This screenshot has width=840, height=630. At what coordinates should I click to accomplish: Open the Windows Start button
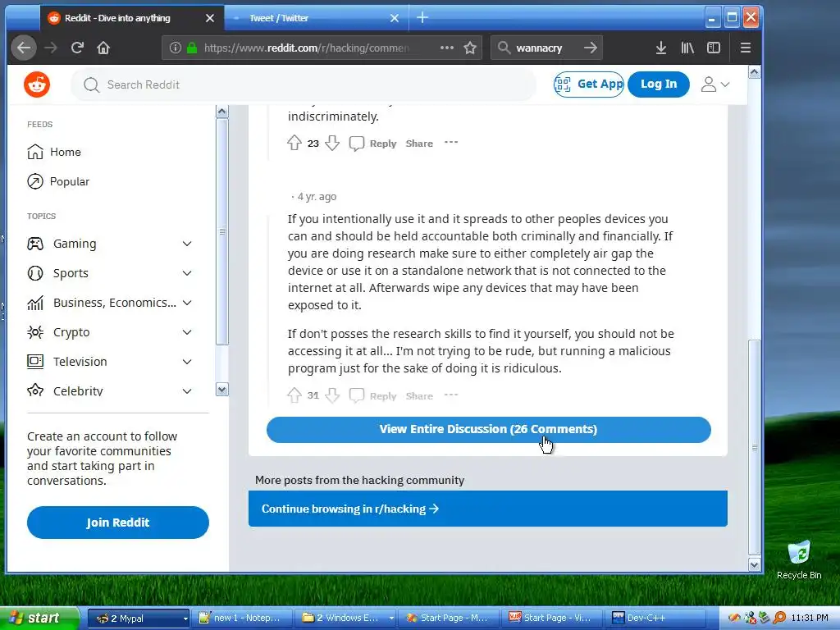point(39,618)
